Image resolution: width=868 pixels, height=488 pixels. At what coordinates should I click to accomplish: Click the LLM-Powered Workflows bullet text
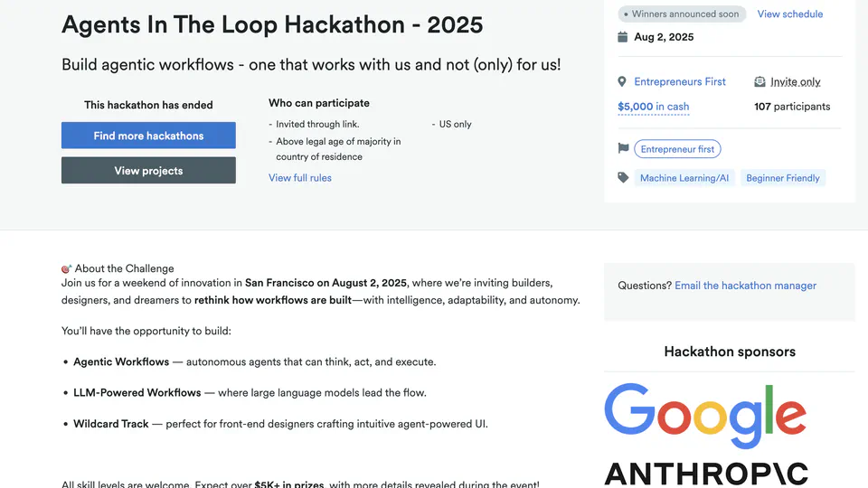(x=250, y=393)
